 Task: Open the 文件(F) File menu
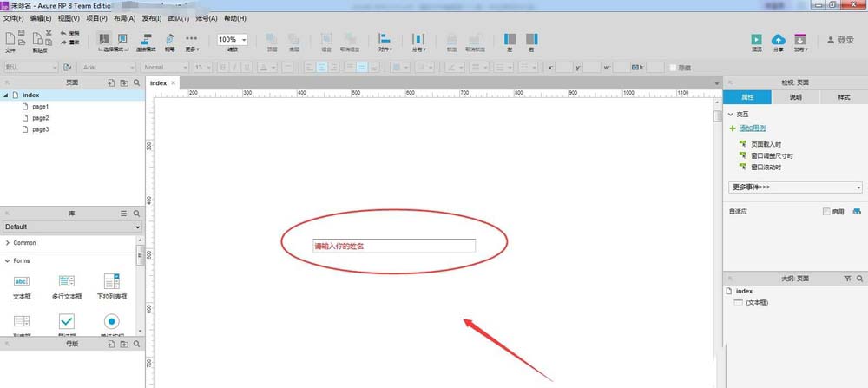[13, 18]
